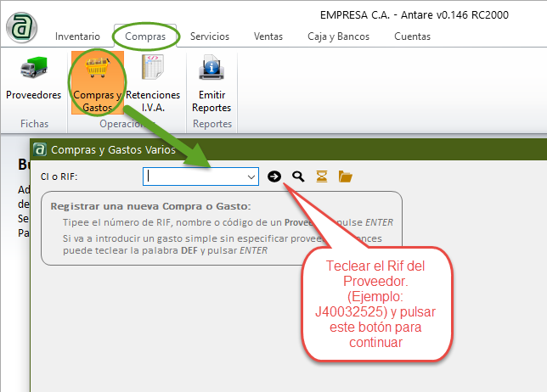Open the Cuentas tab
547x392 pixels.
[412, 36]
